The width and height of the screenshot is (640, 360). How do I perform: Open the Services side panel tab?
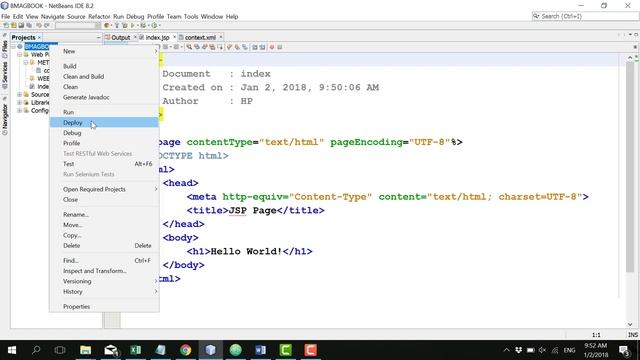[x=5, y=75]
